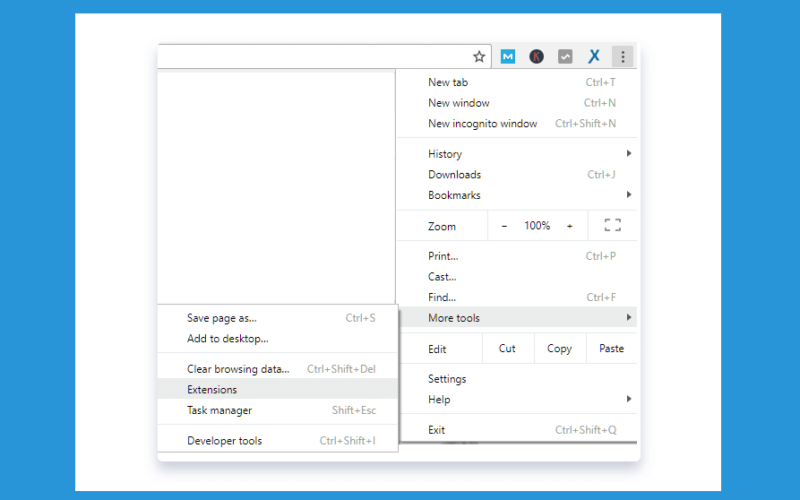
Task: Open Downloads from the menu
Action: pyautogui.click(x=517, y=174)
